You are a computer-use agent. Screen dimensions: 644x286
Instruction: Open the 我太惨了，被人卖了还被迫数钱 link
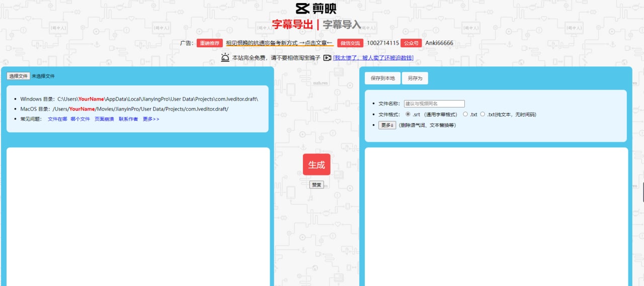373,58
